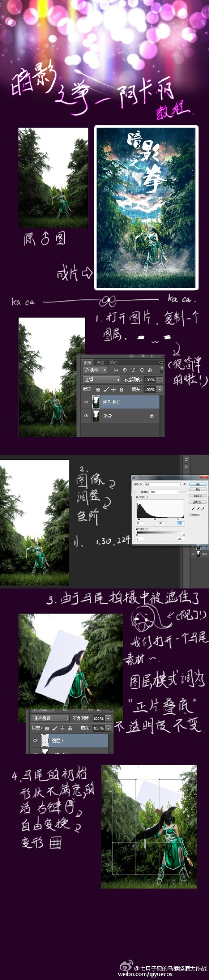Lock transparent pixels in 图层 1 panel
Viewport: 209px width, 980px height.
pos(47,728)
